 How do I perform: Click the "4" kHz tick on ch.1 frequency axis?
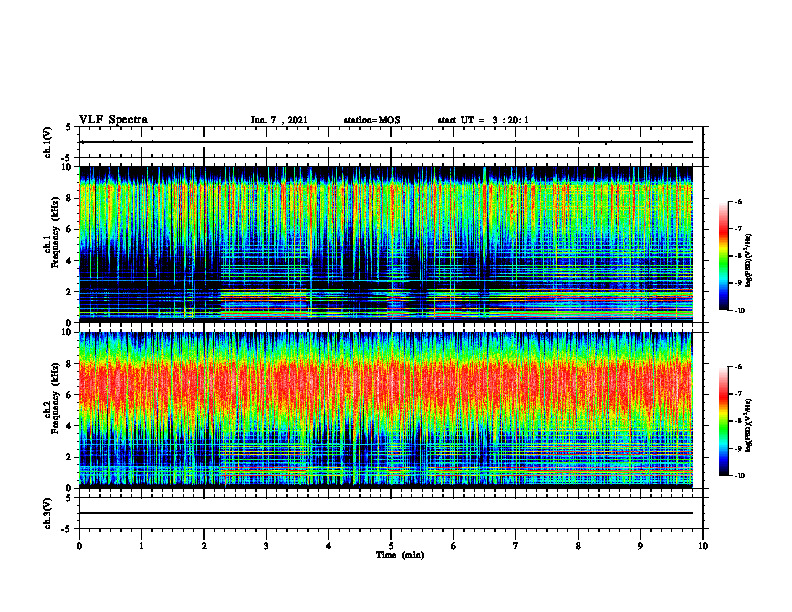pyautogui.click(x=70, y=261)
